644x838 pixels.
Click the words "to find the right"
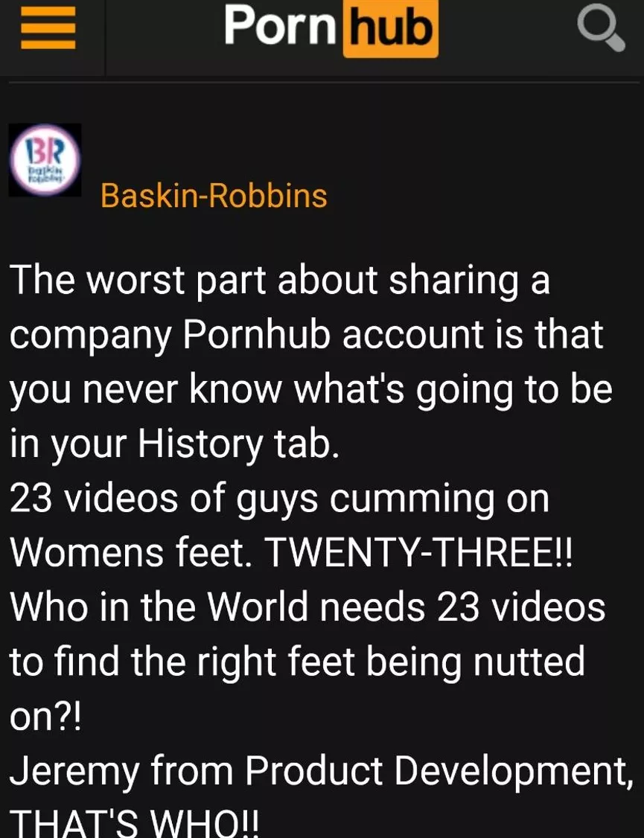143,662
